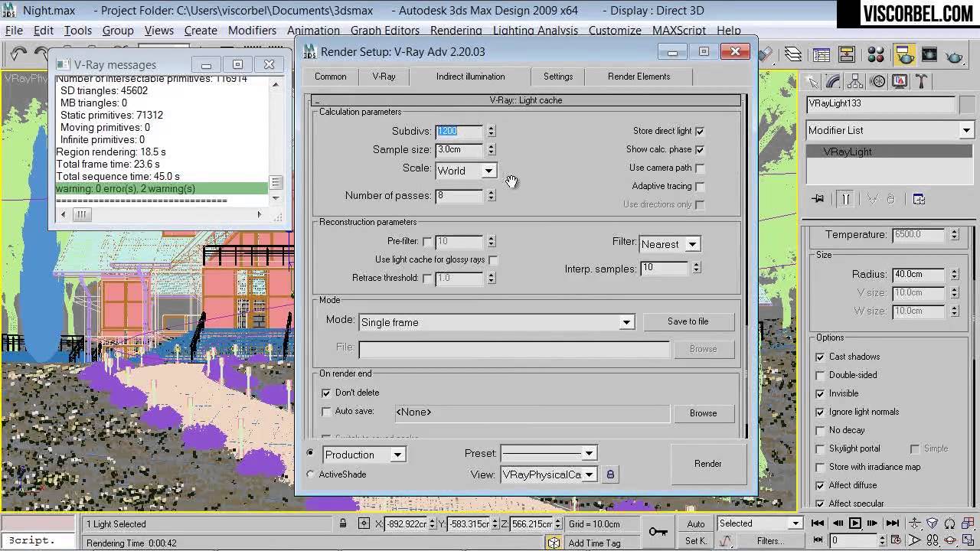Click Save to file button
Viewport: 980px width, 551px height.
tap(688, 321)
